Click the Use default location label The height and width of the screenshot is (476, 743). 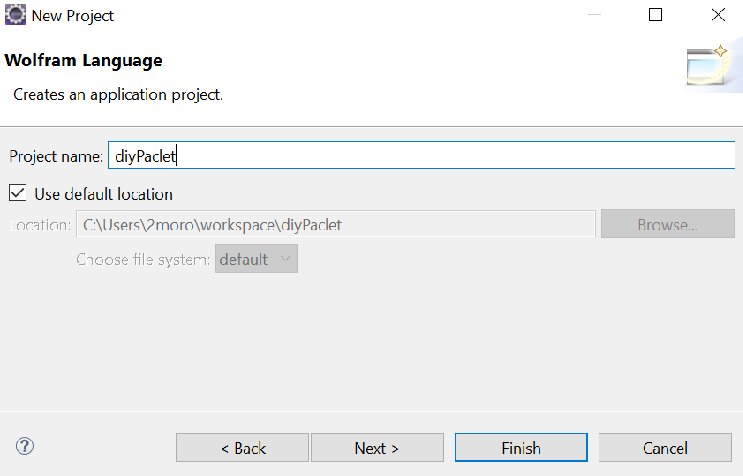pyautogui.click(x=103, y=194)
